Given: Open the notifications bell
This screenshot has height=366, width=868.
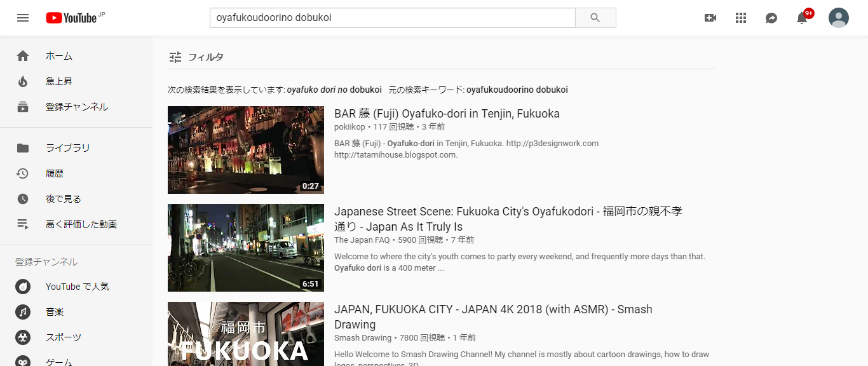Looking at the screenshot, I should [803, 18].
